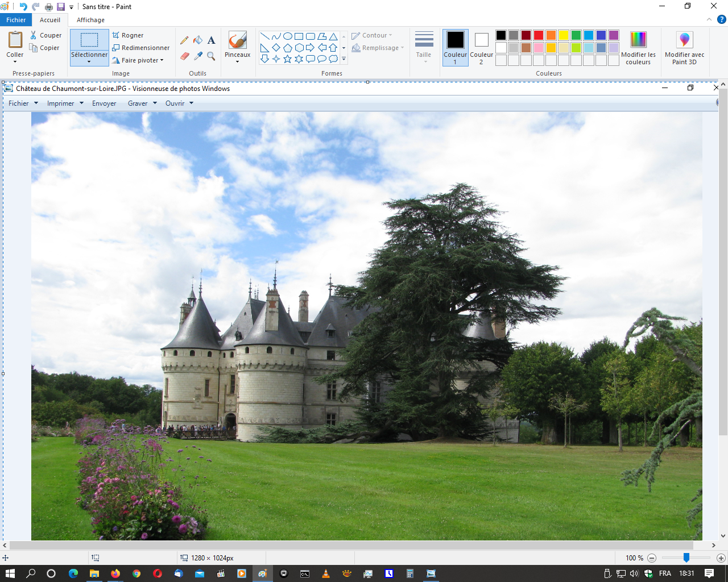Click the print icon in quick access toolbar
Image resolution: width=728 pixels, height=582 pixels.
coord(49,7)
